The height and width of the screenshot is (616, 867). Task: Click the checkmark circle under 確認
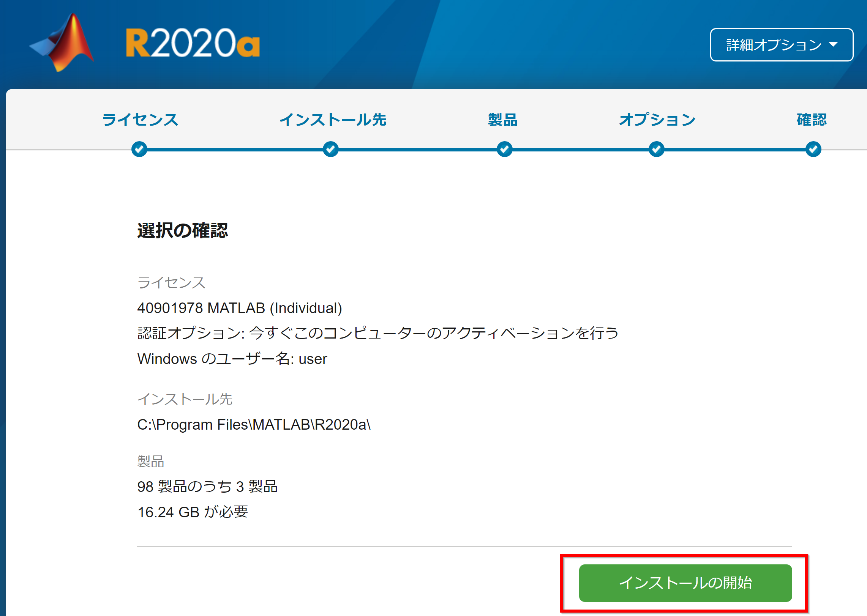click(813, 149)
